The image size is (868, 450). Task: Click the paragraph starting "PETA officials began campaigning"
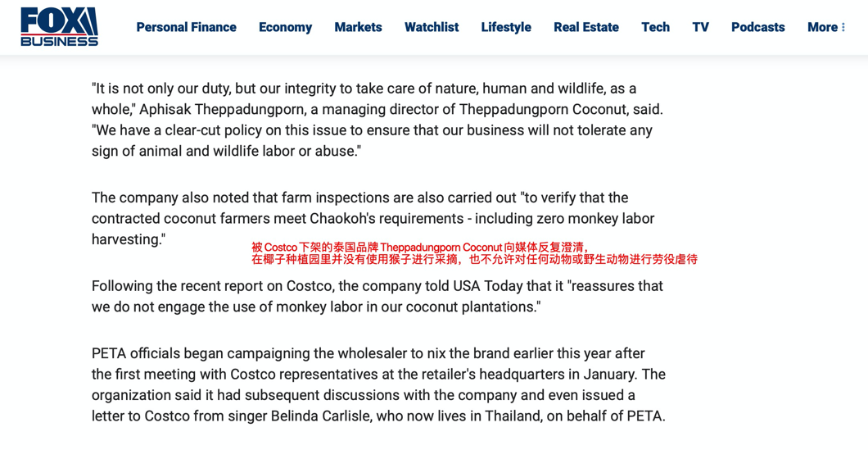(x=378, y=384)
